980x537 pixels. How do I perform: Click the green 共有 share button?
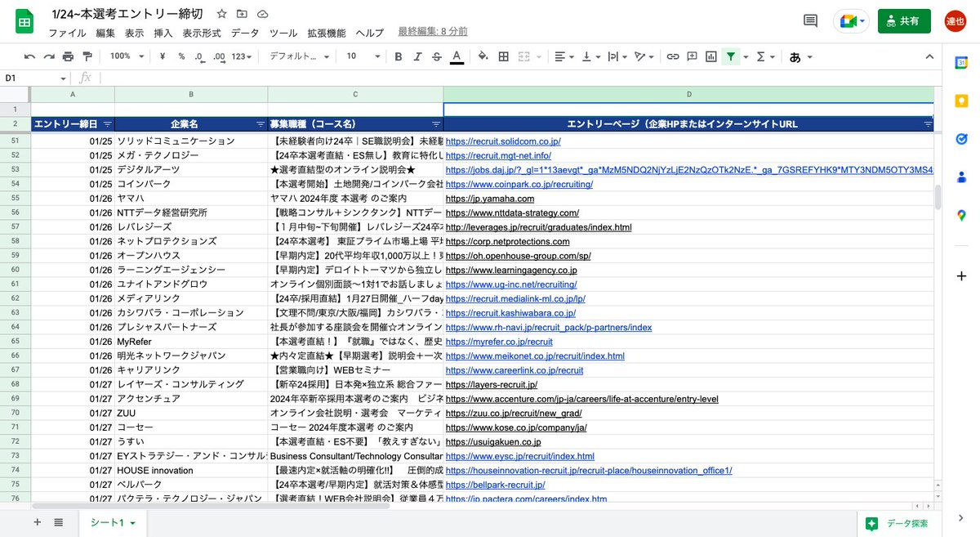[904, 21]
